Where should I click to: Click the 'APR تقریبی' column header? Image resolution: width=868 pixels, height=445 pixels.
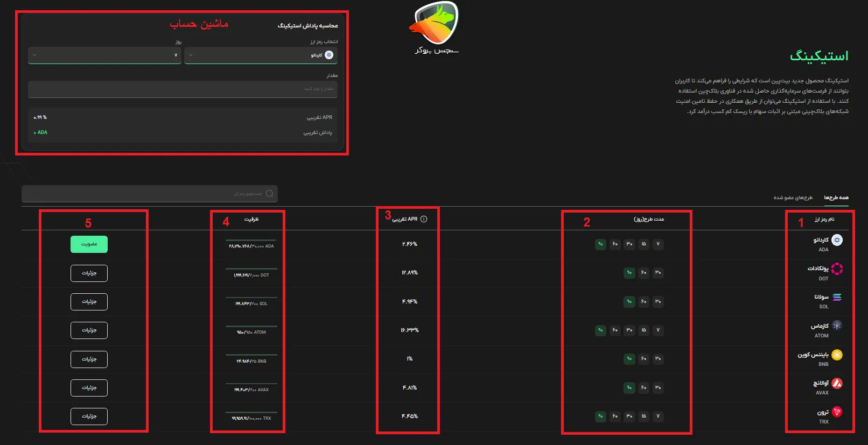[405, 219]
